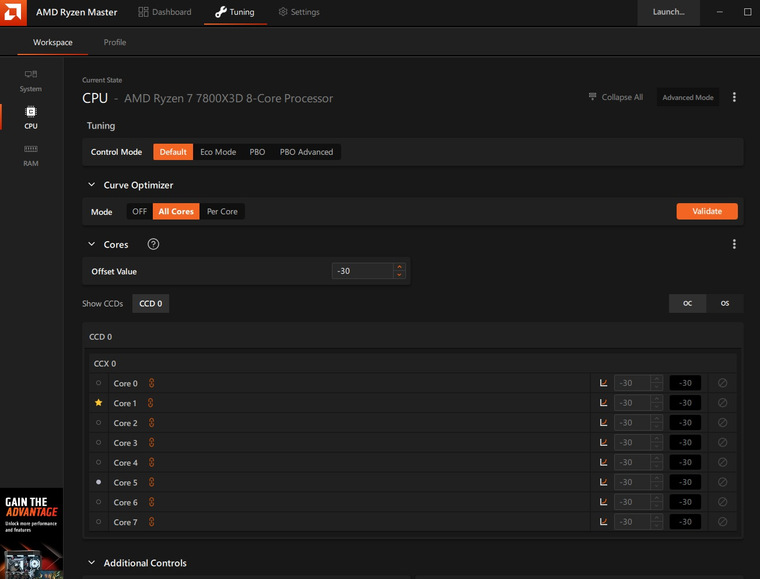
Task: Click the link icon for Core 2
Action: coord(151,423)
